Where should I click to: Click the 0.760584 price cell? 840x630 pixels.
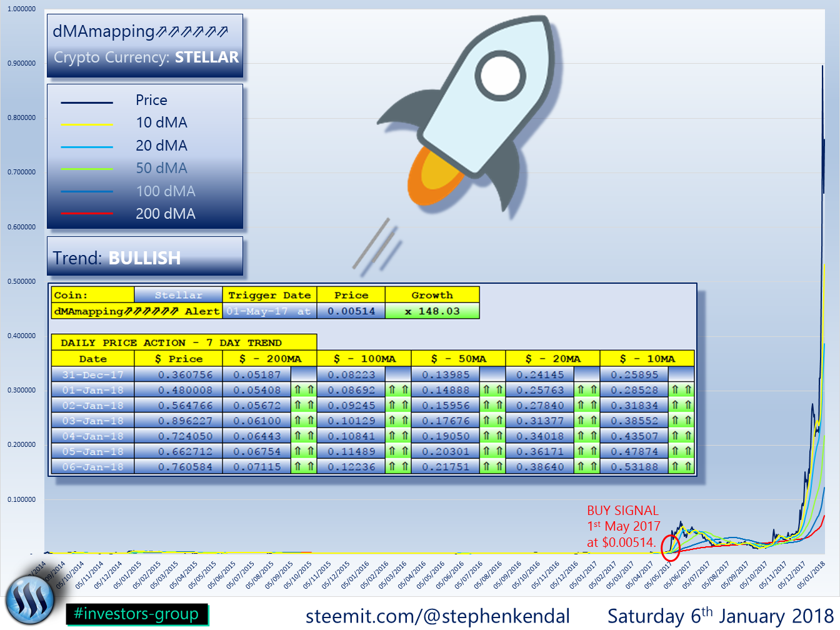point(178,466)
